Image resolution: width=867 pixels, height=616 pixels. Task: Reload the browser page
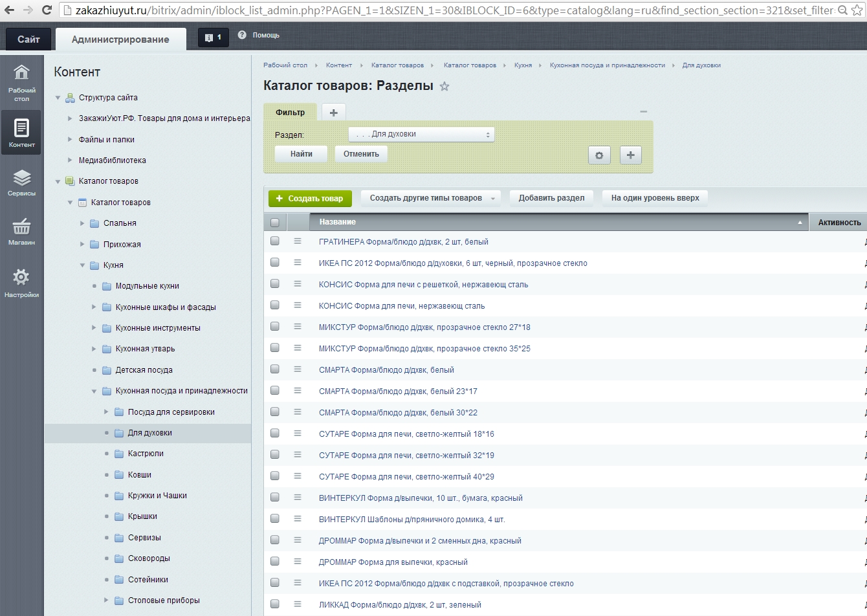click(47, 10)
